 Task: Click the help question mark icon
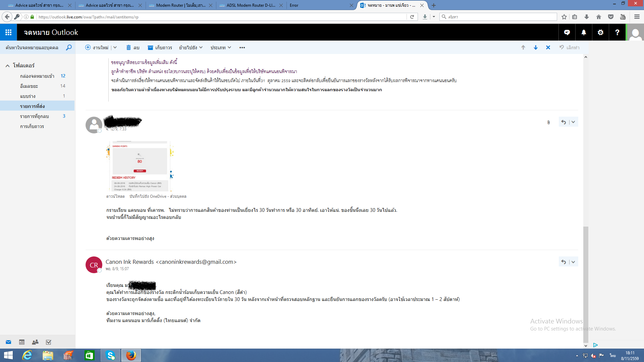617,32
